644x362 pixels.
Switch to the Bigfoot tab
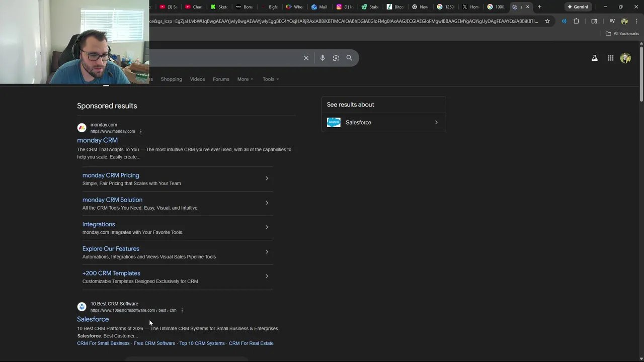[269, 7]
